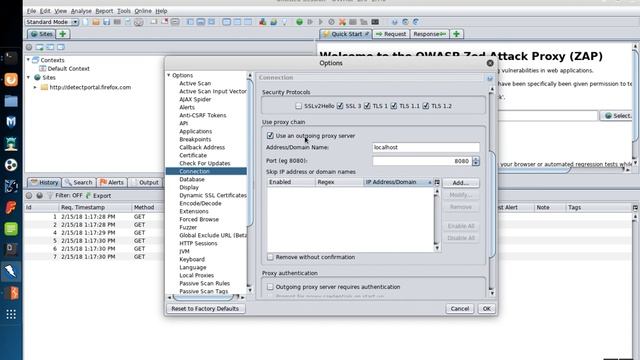Select Active Scan in the options tree
The height and width of the screenshot is (360, 640).
point(195,83)
